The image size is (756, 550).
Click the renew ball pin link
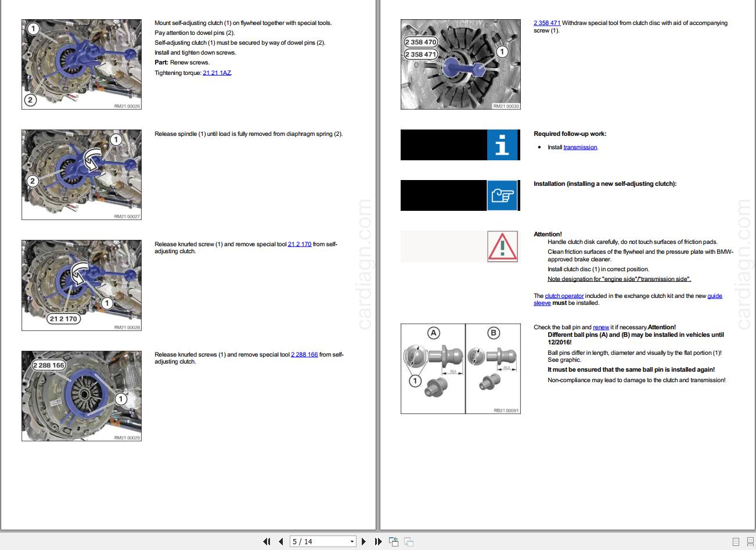(601, 327)
